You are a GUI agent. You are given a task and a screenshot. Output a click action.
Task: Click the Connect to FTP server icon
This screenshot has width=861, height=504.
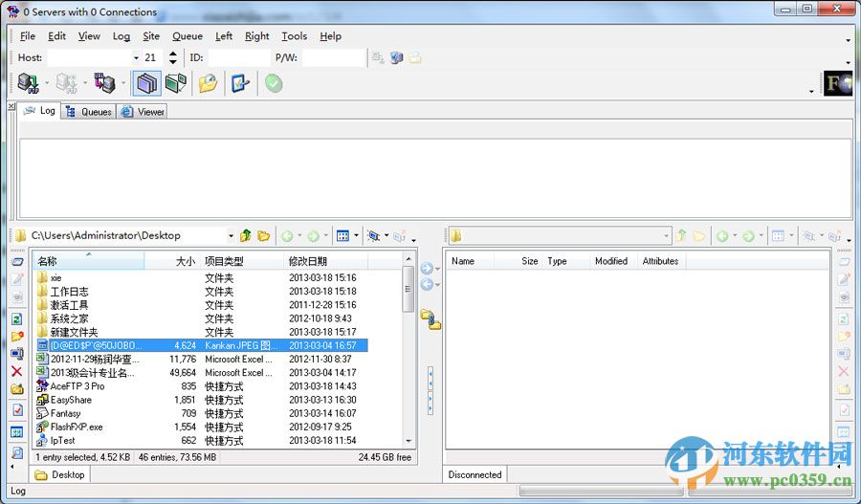28,83
